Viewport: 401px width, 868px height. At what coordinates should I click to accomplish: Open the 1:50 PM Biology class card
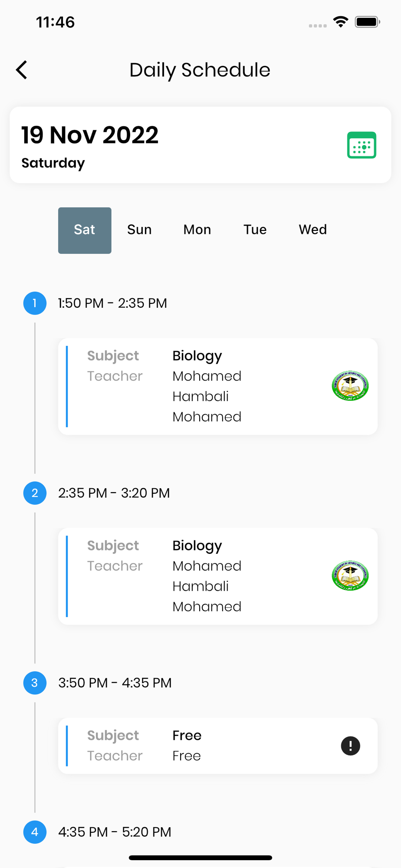pyautogui.click(x=218, y=386)
